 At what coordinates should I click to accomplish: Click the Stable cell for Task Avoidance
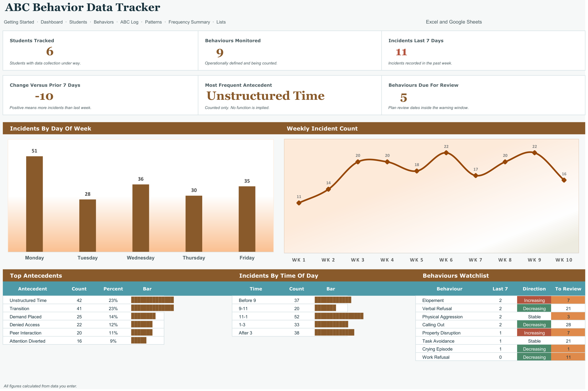pyautogui.click(x=534, y=341)
